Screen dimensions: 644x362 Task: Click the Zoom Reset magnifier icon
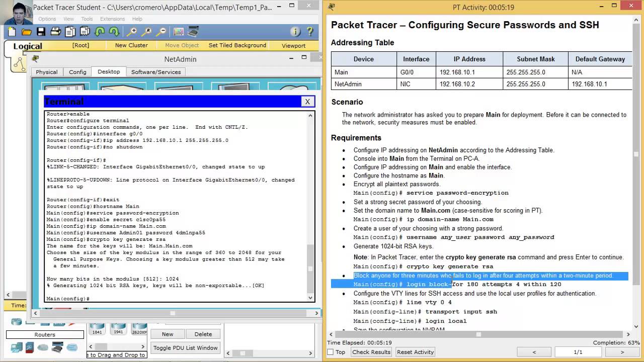click(x=146, y=32)
